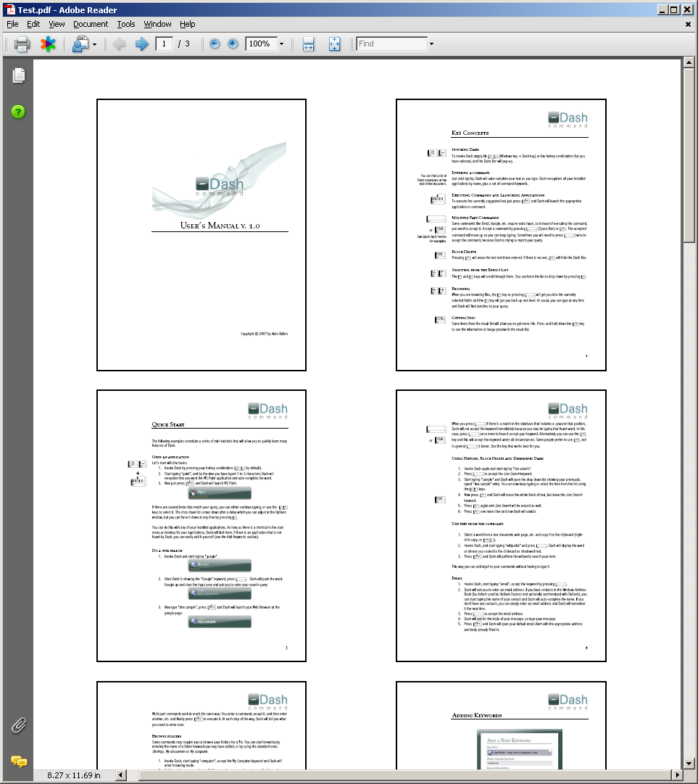
Task: Click the "Key Concepts" heading text
Action: point(470,133)
